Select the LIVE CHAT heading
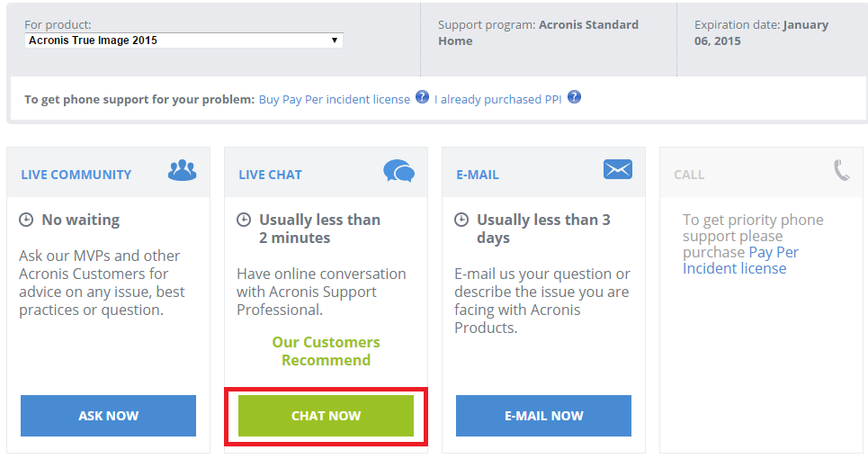The height and width of the screenshot is (459, 868). click(x=270, y=175)
